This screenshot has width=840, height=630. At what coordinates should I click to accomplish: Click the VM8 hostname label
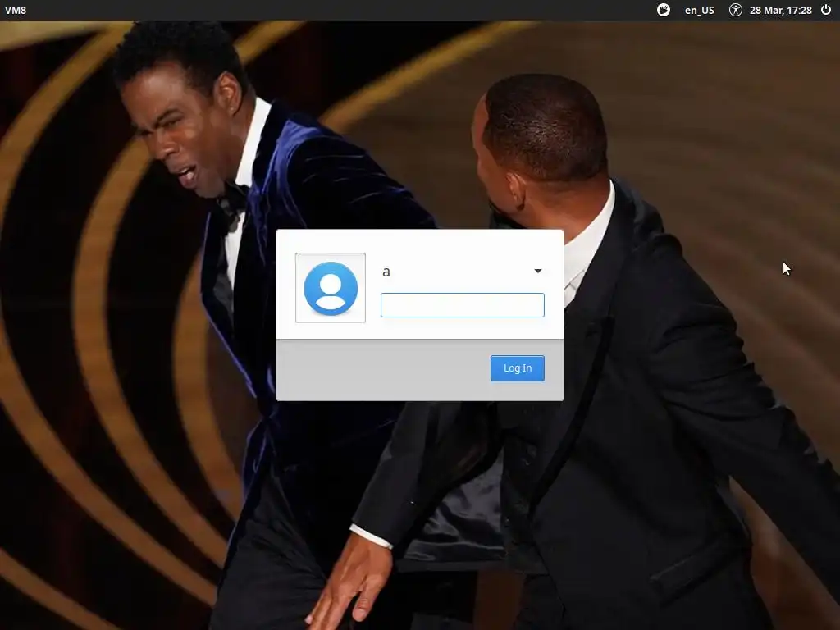16,10
